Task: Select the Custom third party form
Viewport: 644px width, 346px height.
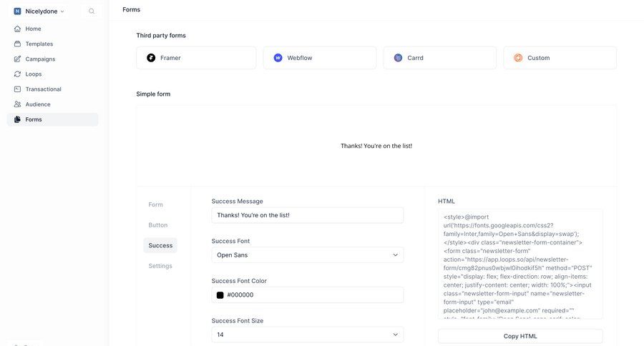Action: [560, 58]
